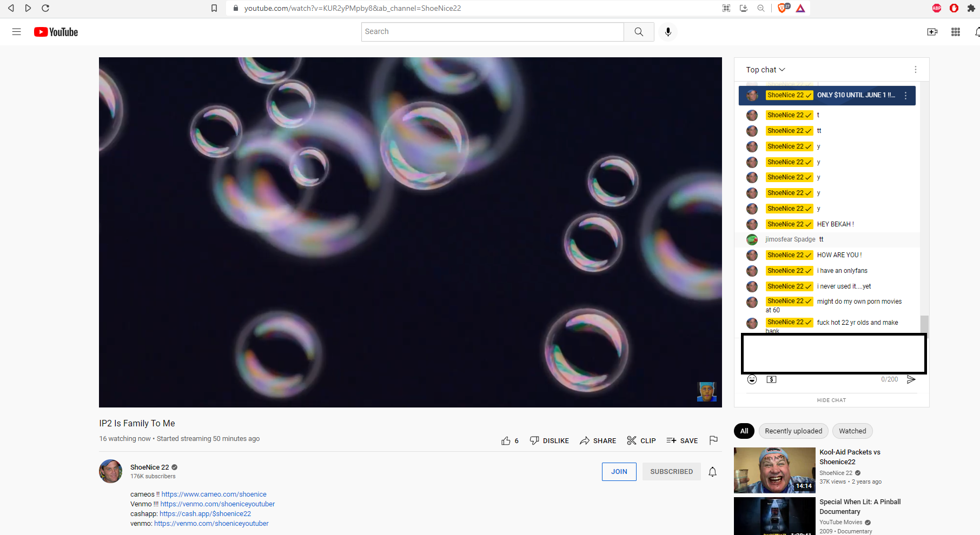The height and width of the screenshot is (535, 980).
Task: Click the YouTube search input field
Action: coord(492,32)
